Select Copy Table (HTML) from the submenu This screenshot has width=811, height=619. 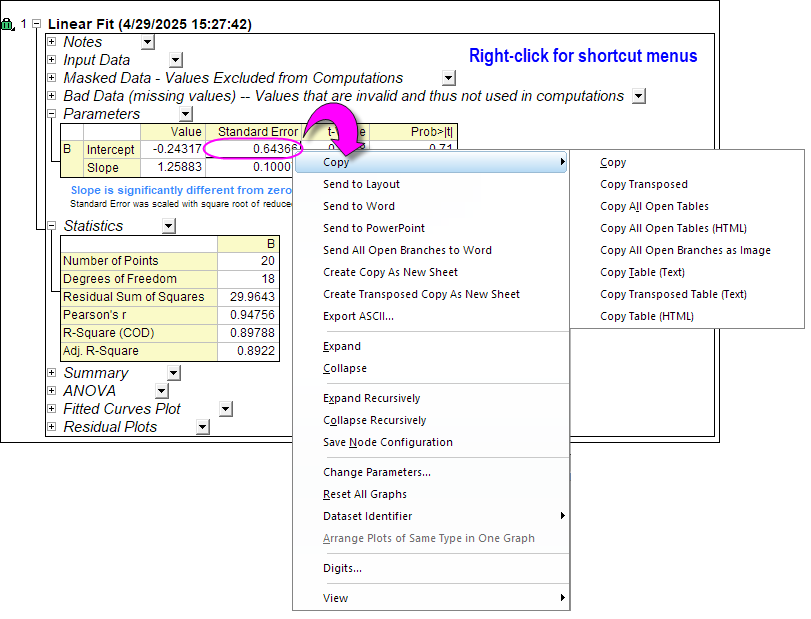(645, 316)
